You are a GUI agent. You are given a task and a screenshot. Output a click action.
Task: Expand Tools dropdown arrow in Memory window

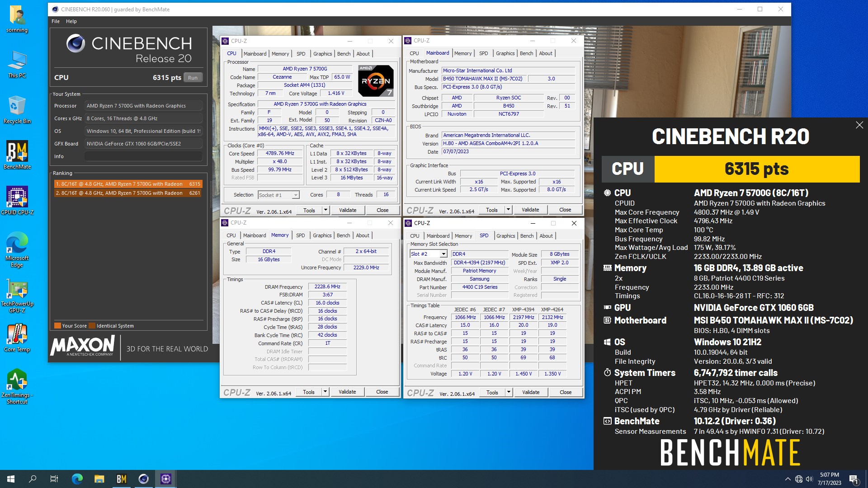coord(325,392)
